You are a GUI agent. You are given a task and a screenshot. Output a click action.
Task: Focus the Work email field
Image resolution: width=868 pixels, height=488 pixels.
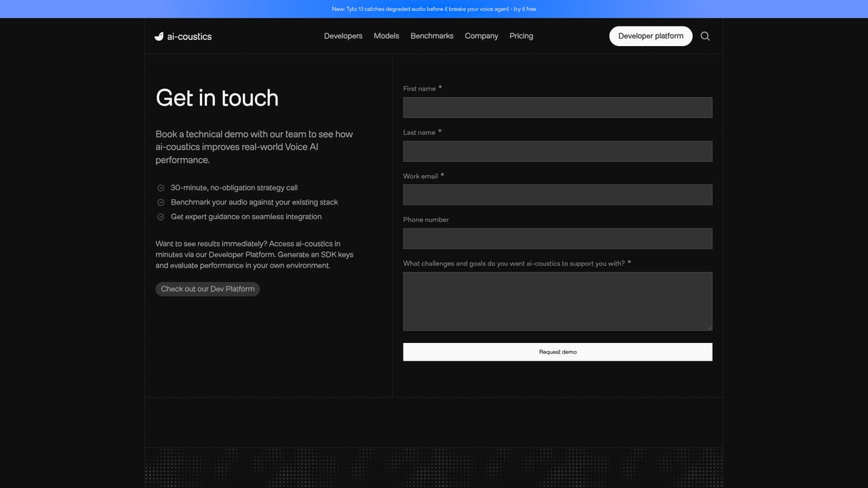pos(557,195)
